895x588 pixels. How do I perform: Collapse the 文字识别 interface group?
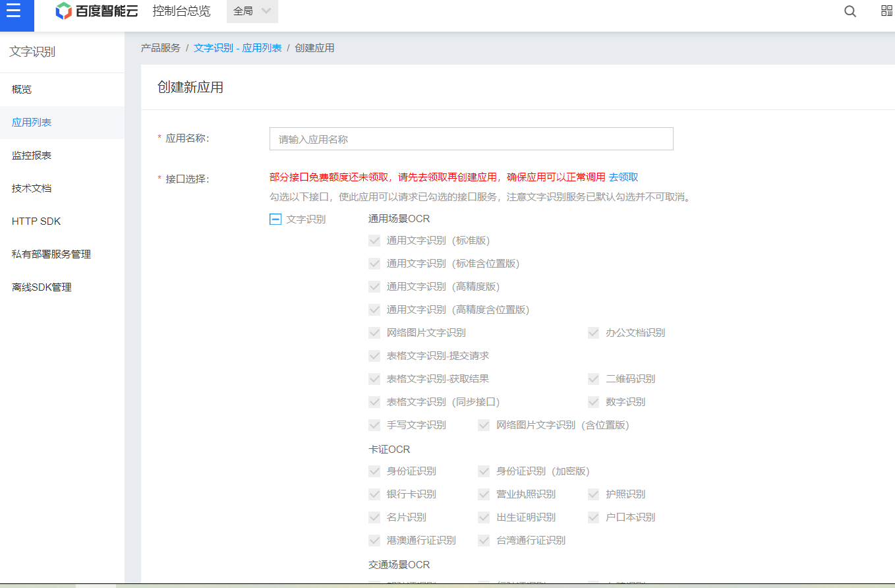pyautogui.click(x=275, y=219)
